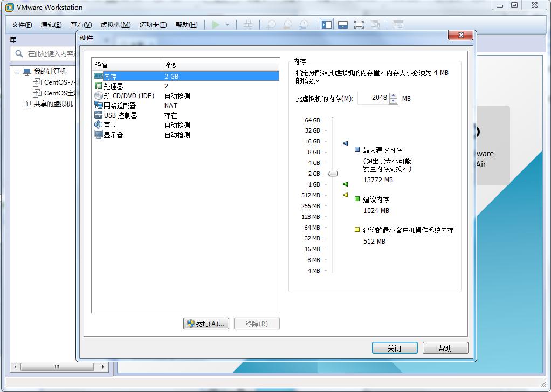The image size is (551, 392).
Task: Click the 摘要 column header
Action: tap(221, 65)
